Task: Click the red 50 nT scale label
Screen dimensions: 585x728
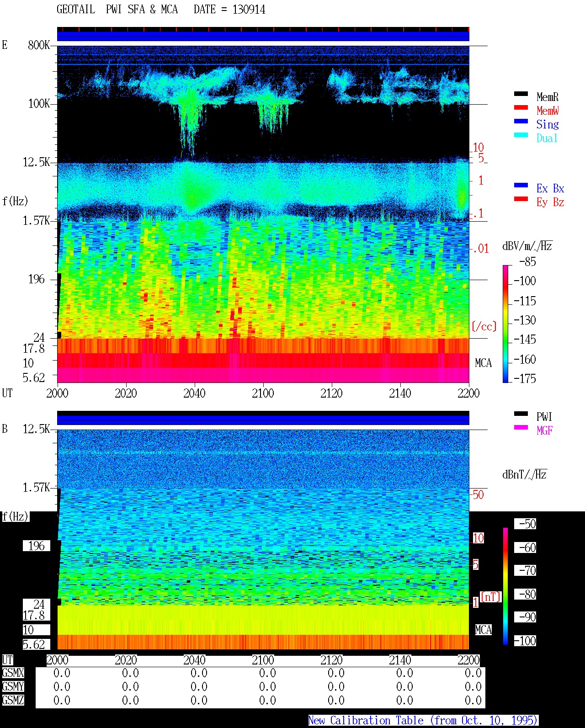Action: point(478,494)
